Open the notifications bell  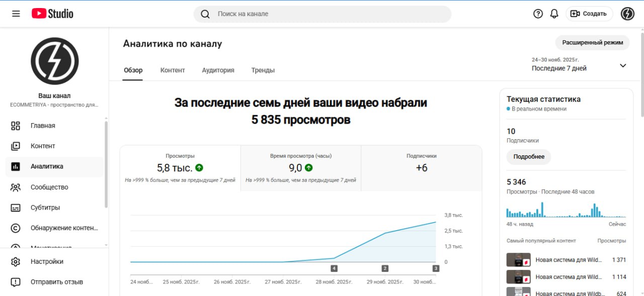[x=554, y=14]
